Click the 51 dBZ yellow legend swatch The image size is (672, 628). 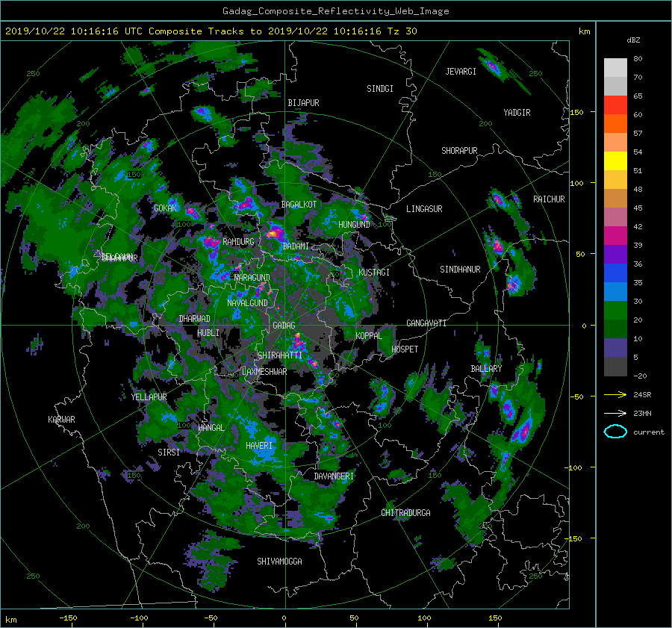click(615, 161)
